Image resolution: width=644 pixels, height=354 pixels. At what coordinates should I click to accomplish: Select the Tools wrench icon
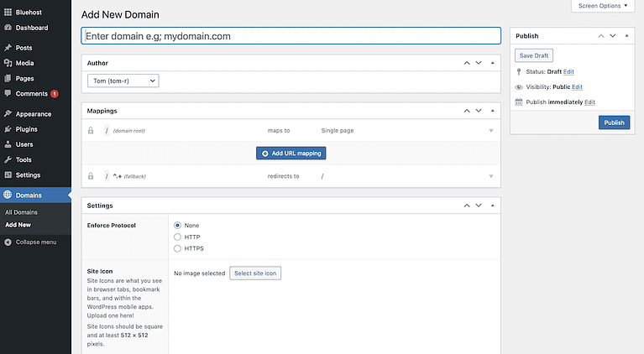[x=8, y=159]
